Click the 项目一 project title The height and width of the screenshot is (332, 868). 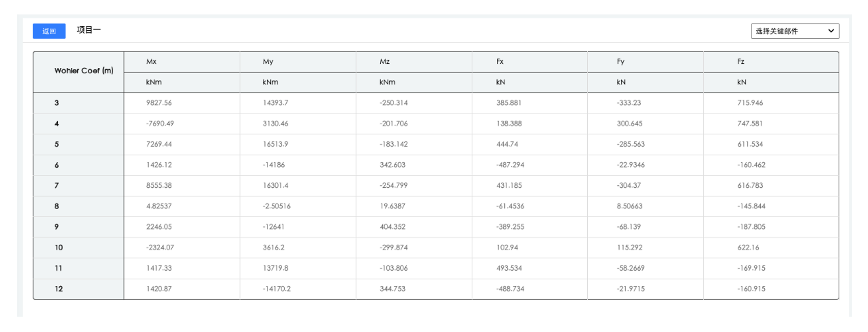(x=89, y=30)
